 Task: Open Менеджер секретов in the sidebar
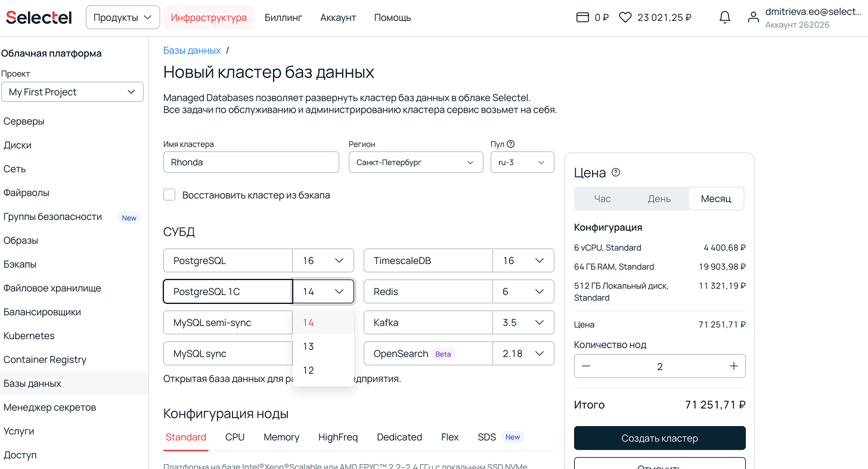(x=74, y=407)
